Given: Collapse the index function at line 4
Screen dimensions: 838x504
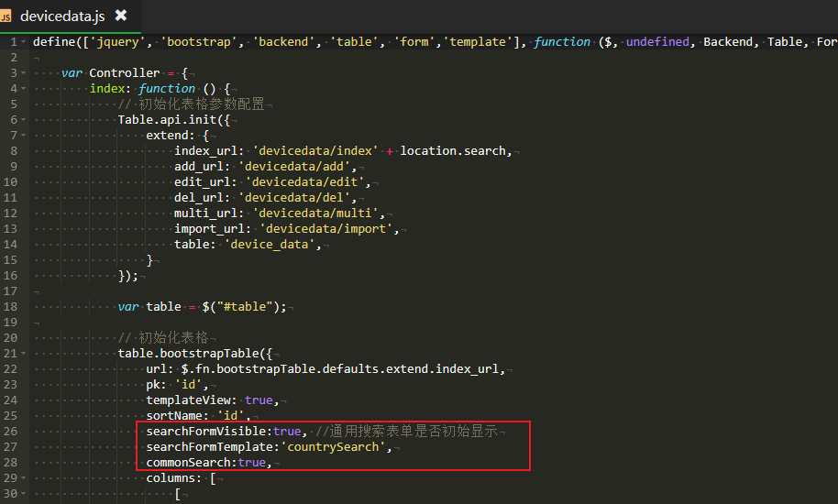Looking at the screenshot, I should point(24,89).
